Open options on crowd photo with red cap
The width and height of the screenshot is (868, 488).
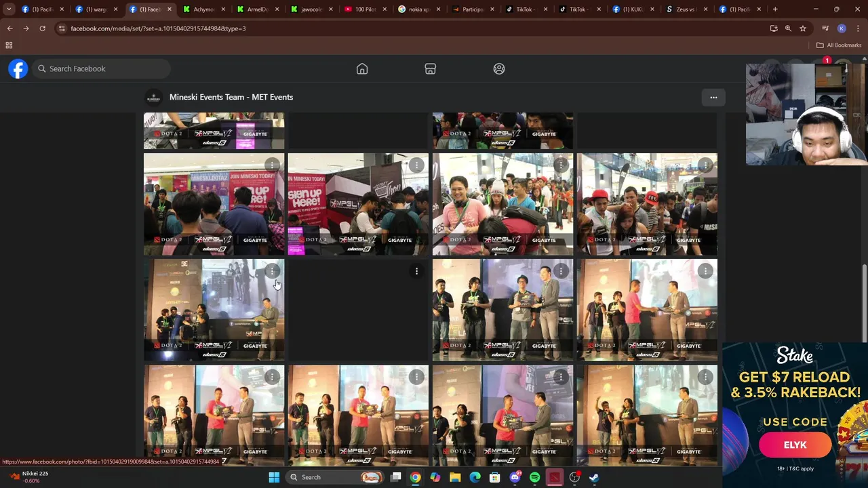[705, 165]
